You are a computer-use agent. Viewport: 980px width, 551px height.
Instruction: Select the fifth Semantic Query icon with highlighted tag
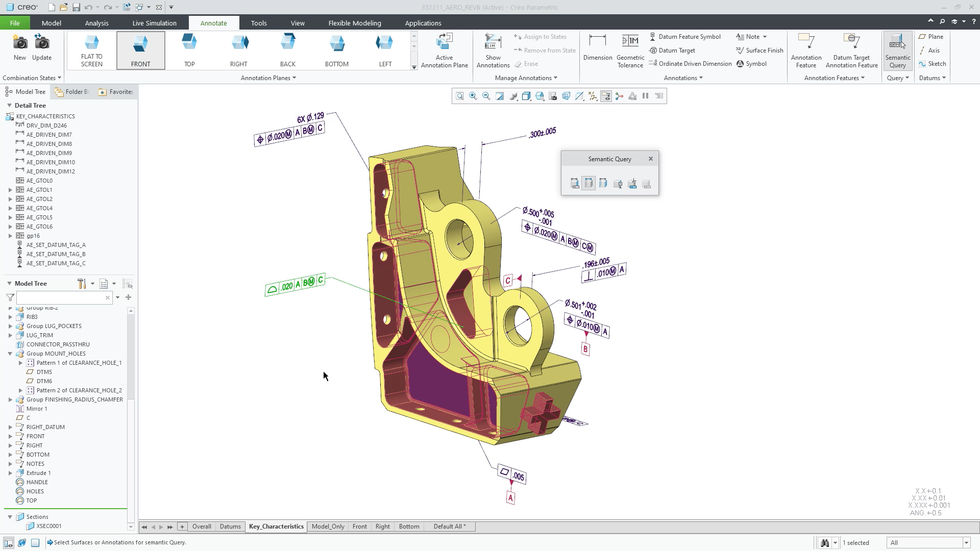632,184
